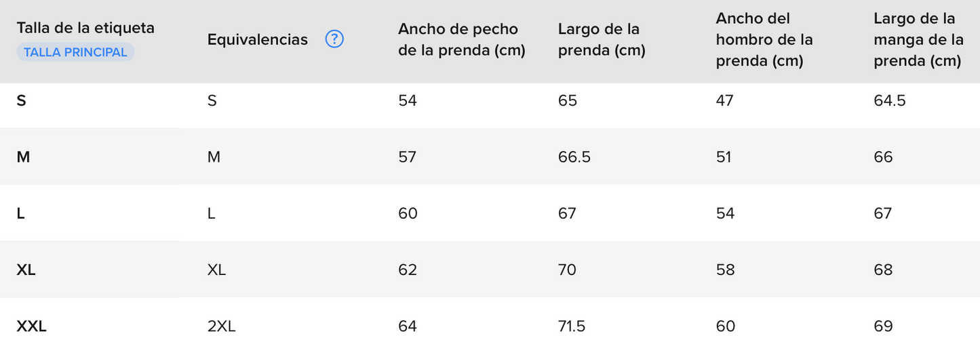Select the Talla de la etiqueta header
This screenshot has width=980, height=342.
[85, 28]
